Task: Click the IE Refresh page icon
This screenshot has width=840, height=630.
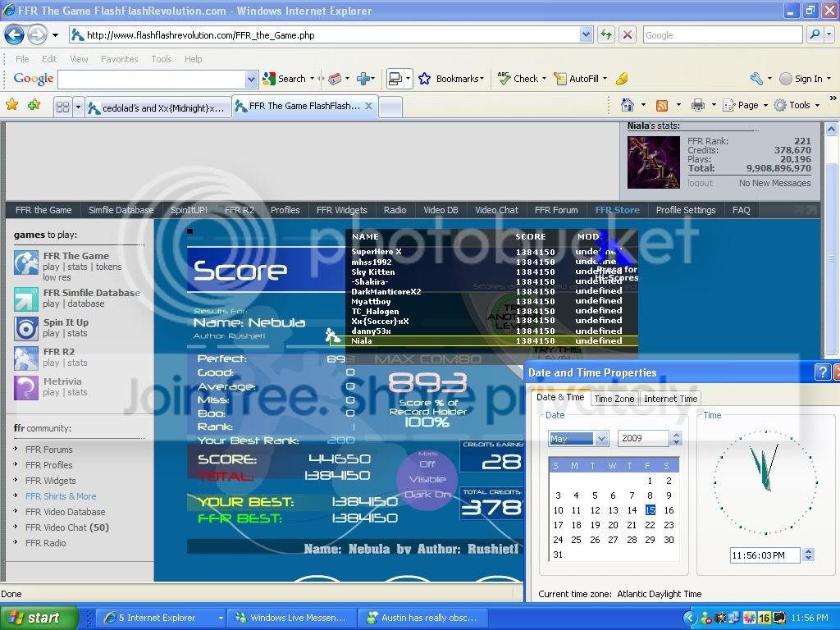Action: (x=606, y=34)
